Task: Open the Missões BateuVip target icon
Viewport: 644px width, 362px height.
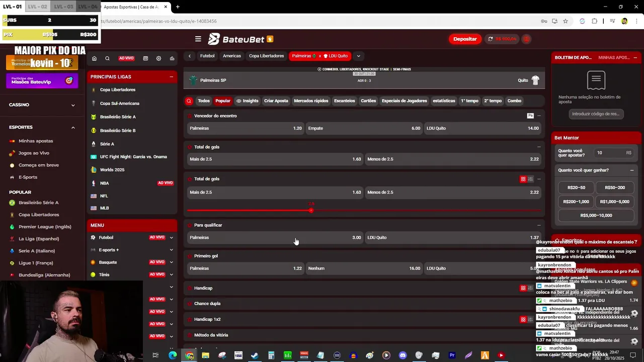Action: [x=69, y=80]
